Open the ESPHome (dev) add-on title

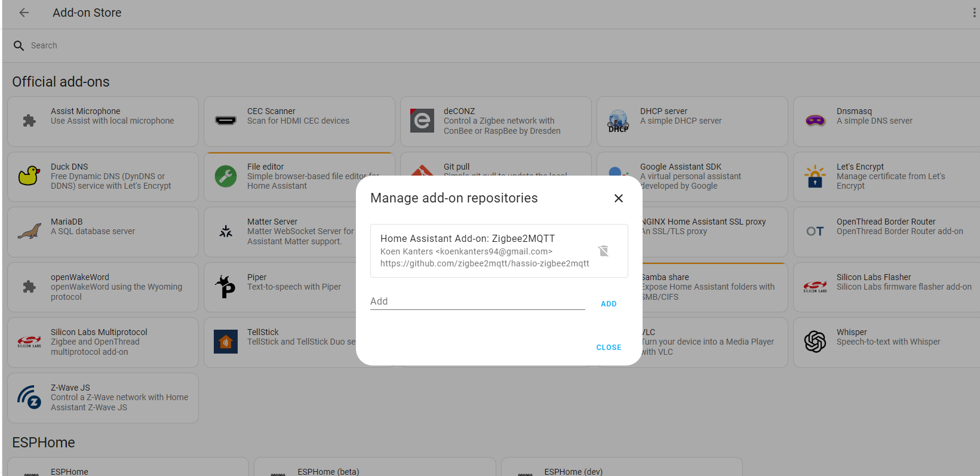(573, 472)
